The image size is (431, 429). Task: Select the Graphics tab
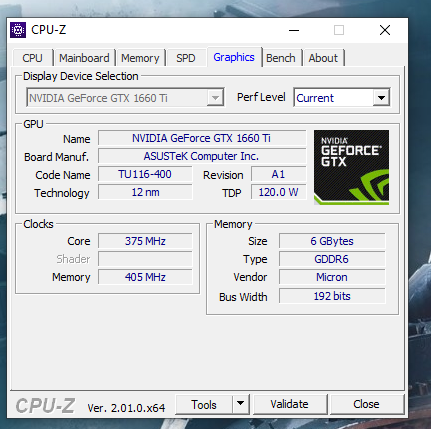[234, 57]
